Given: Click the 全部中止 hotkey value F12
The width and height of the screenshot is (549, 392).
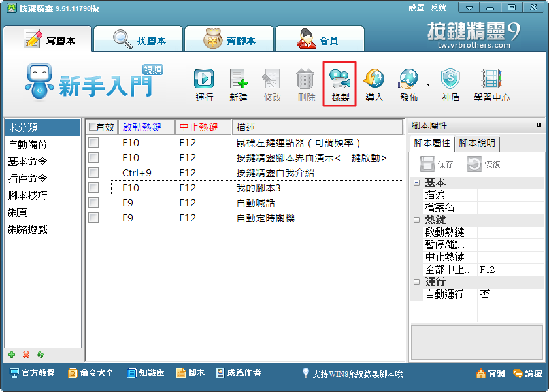Looking at the screenshot, I should tap(510, 269).
